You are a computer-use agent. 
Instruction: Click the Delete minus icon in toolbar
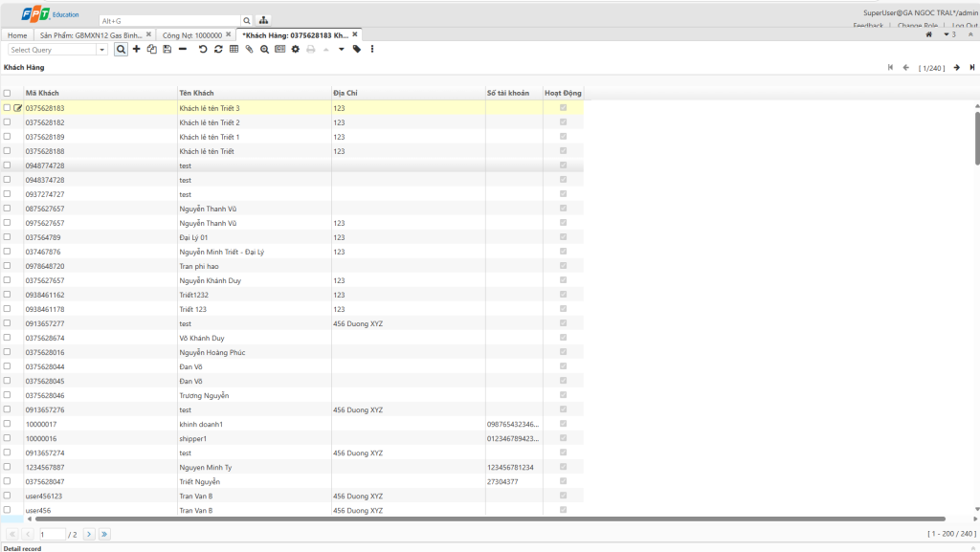[x=182, y=49]
